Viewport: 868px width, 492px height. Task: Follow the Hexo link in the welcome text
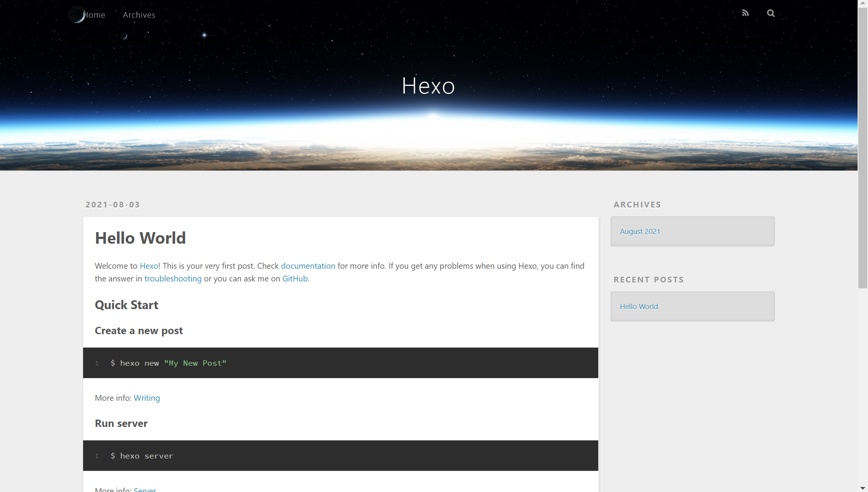pyautogui.click(x=149, y=266)
